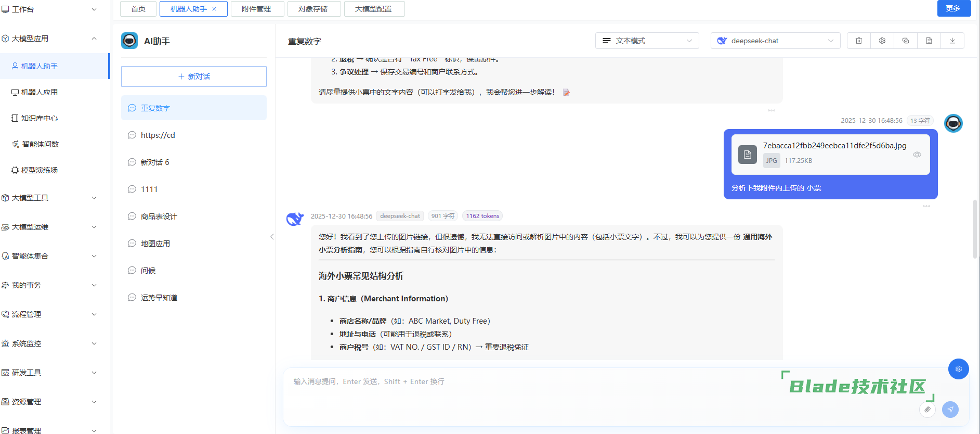Click the 更多 button
Viewport: 980px width, 434px height.
click(x=953, y=8)
